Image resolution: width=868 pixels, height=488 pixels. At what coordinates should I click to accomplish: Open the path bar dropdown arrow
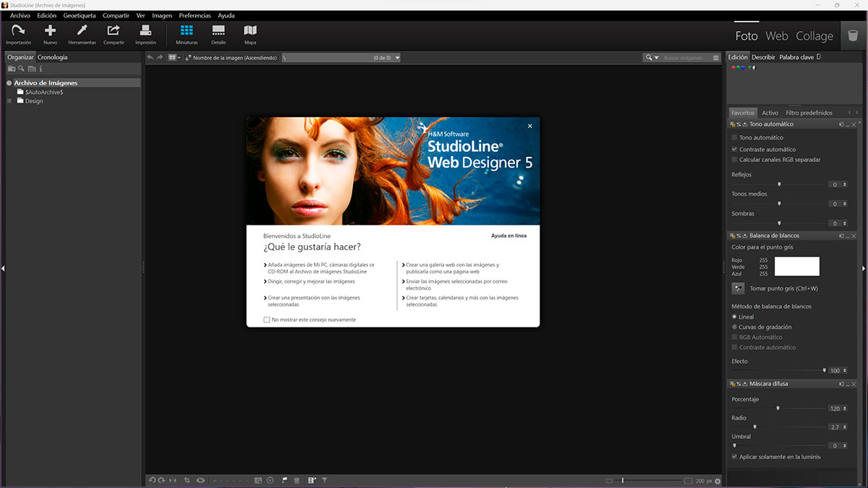pos(397,58)
